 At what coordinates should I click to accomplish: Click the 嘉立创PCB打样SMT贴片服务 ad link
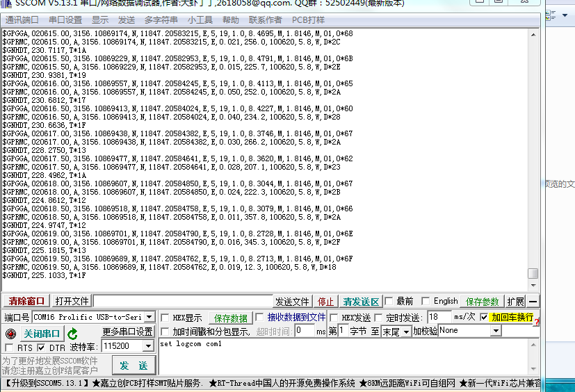click(147, 383)
